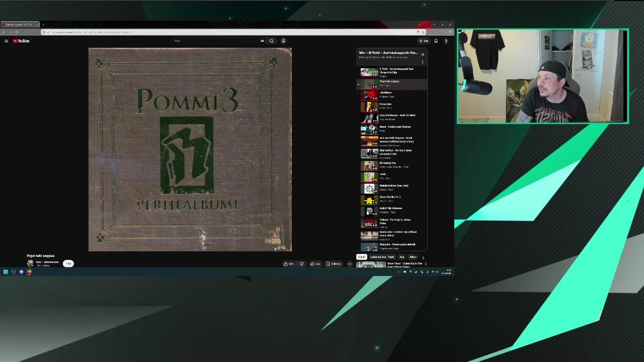Bookmark the page with star icon
Image resolution: width=644 pixels, height=362 pixels.
[423, 32]
